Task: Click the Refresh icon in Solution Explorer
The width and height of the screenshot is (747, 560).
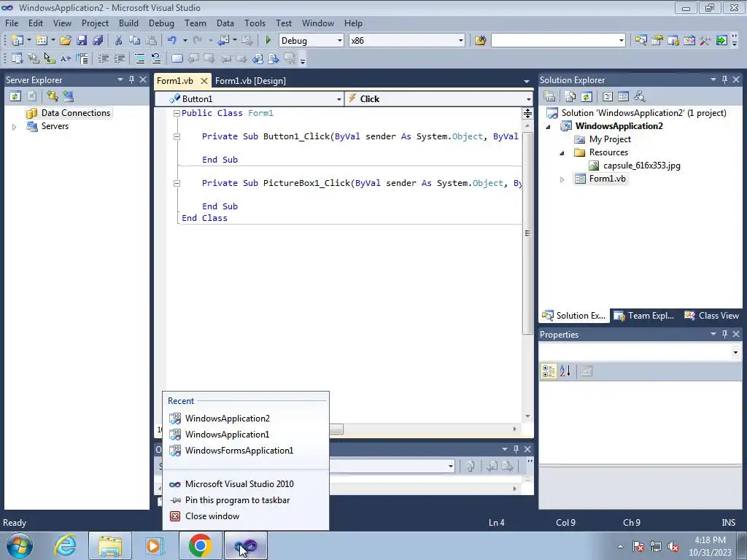Action: [587, 97]
